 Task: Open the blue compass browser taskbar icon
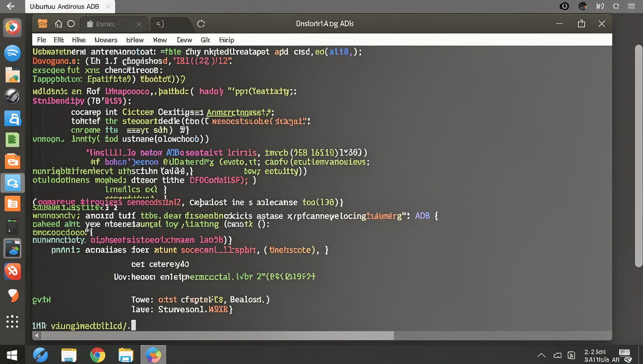(x=40, y=355)
